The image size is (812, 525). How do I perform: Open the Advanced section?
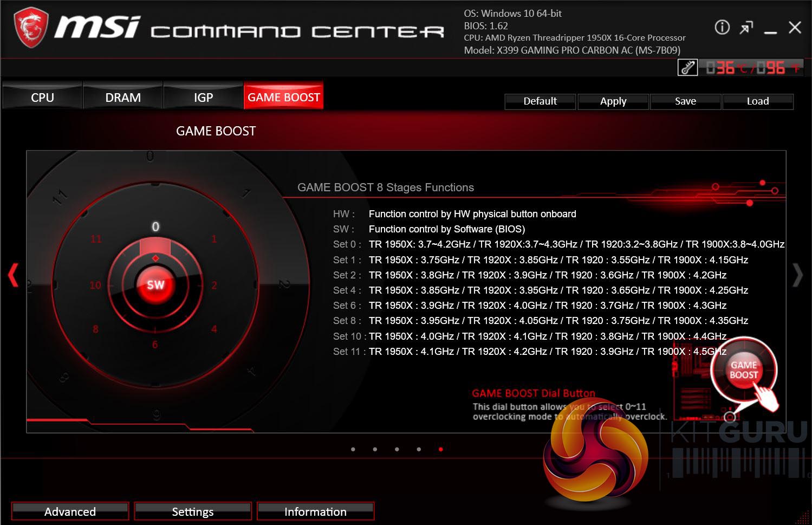coord(70,511)
